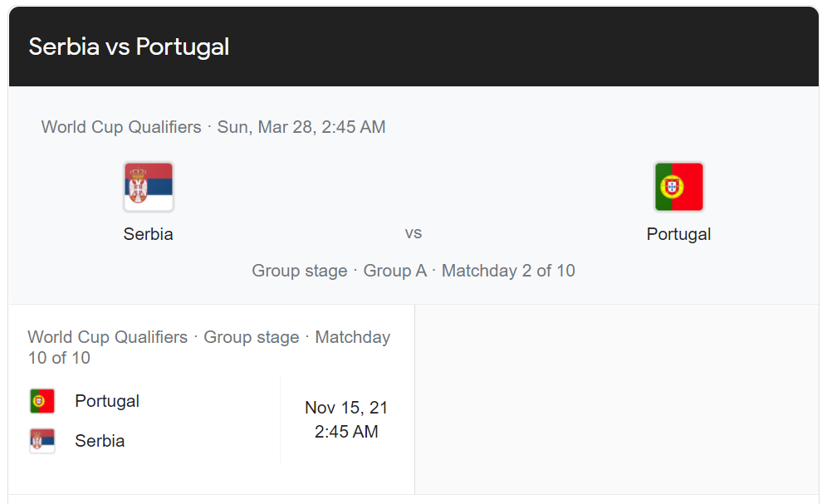This screenshot has width=827, height=504.
Task: Click the small Portugal flag in fixture card
Action: 42,401
